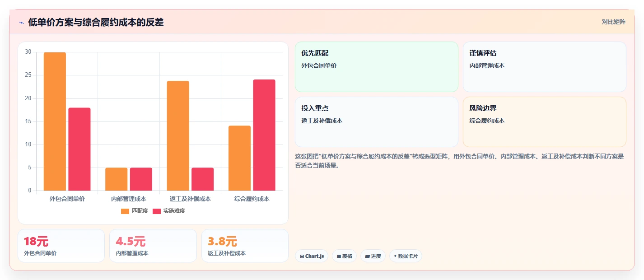This screenshot has width=644, height=280.
Task: Open the 风险边界 matrix card
Action: click(x=545, y=122)
